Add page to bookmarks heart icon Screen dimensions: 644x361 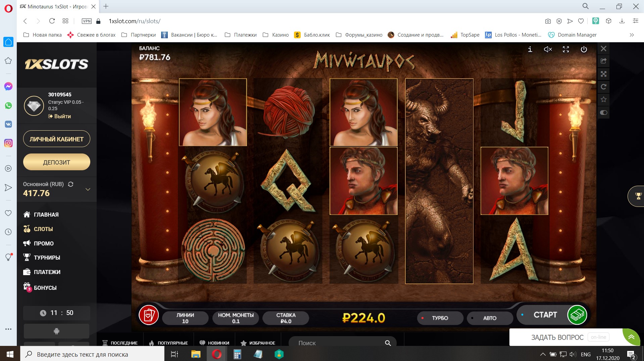[x=581, y=21]
